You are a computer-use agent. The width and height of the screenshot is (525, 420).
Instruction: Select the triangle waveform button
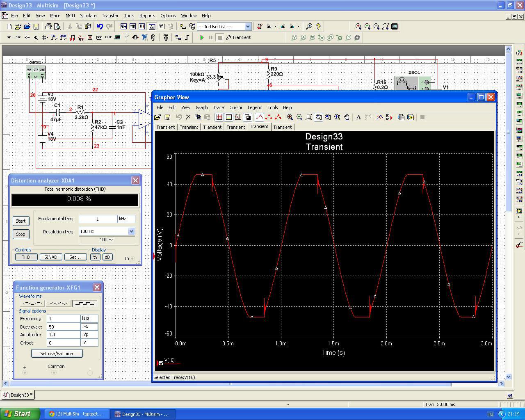click(58, 304)
